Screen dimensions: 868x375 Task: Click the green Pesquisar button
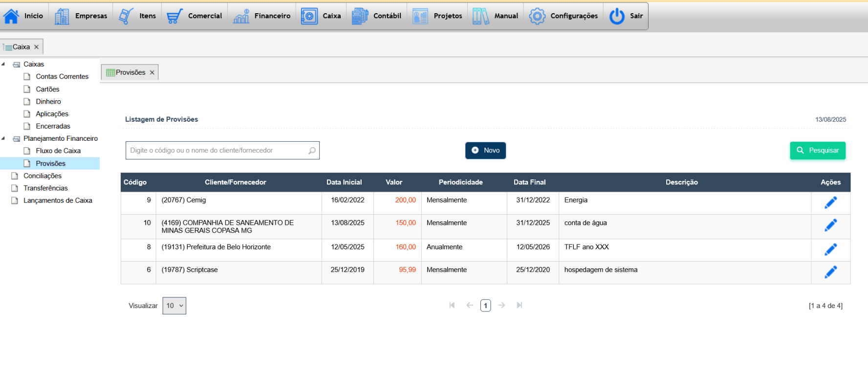click(818, 151)
